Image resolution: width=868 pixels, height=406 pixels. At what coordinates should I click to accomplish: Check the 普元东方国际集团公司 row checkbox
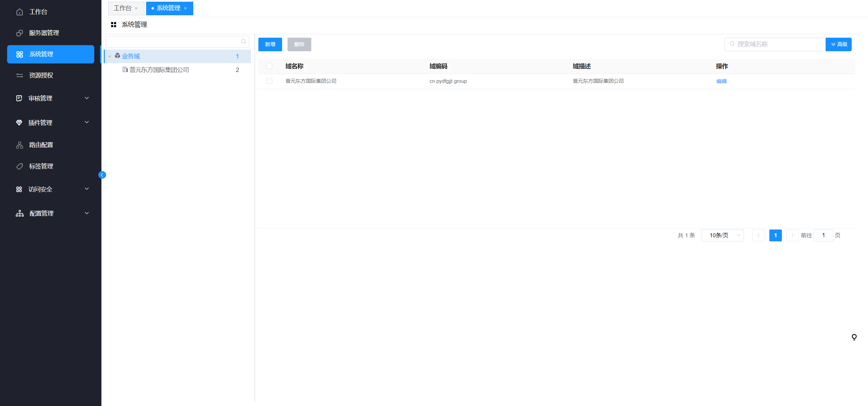tap(270, 81)
